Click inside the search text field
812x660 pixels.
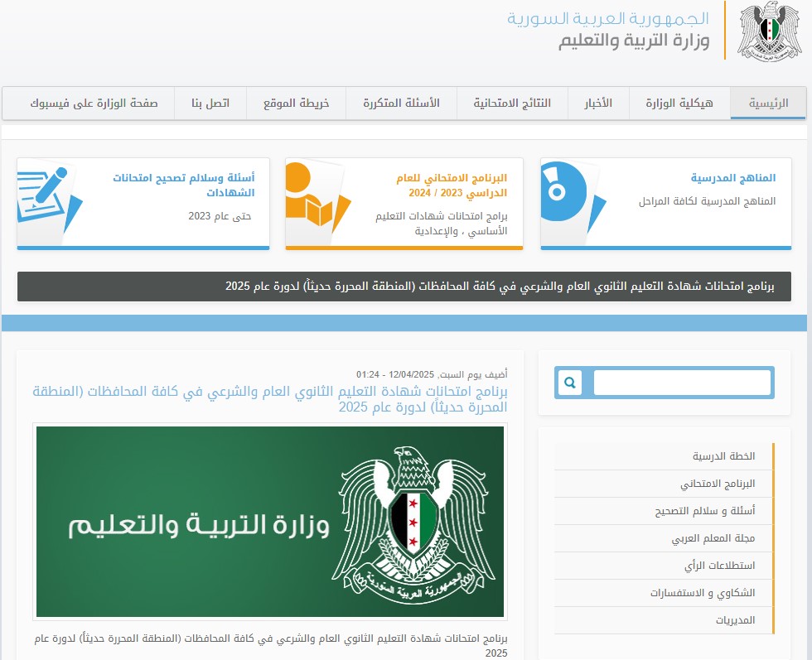coord(682,383)
